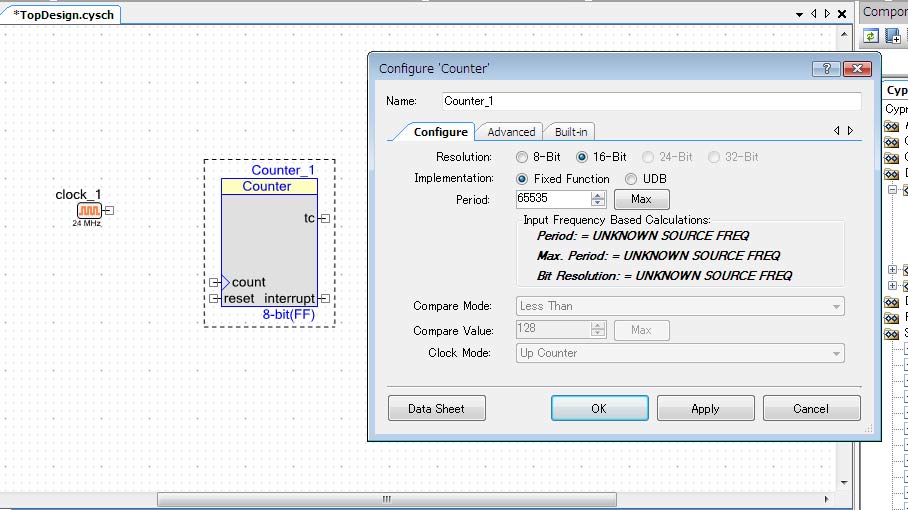Click the refresh icon in Component Catalog toolbar
The height and width of the screenshot is (510, 908).
click(x=870, y=36)
